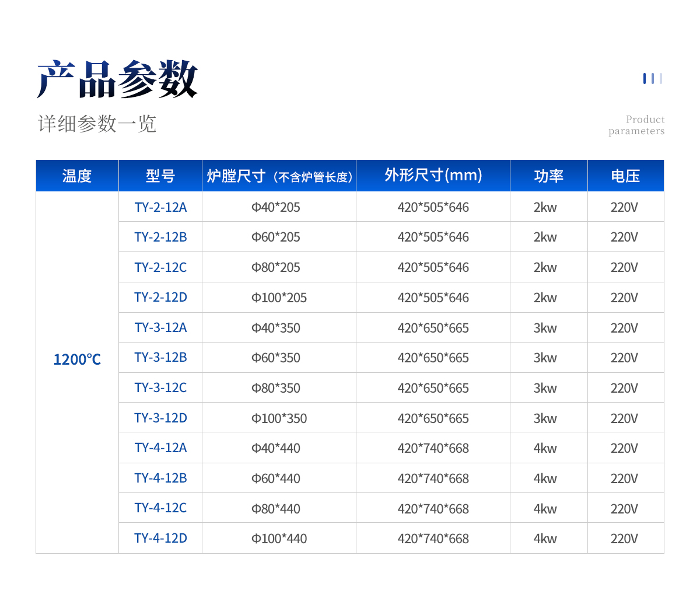This screenshot has height=594, width=700.
Task: Select the Φ100*440 furnace size cell
Action: 279,539
